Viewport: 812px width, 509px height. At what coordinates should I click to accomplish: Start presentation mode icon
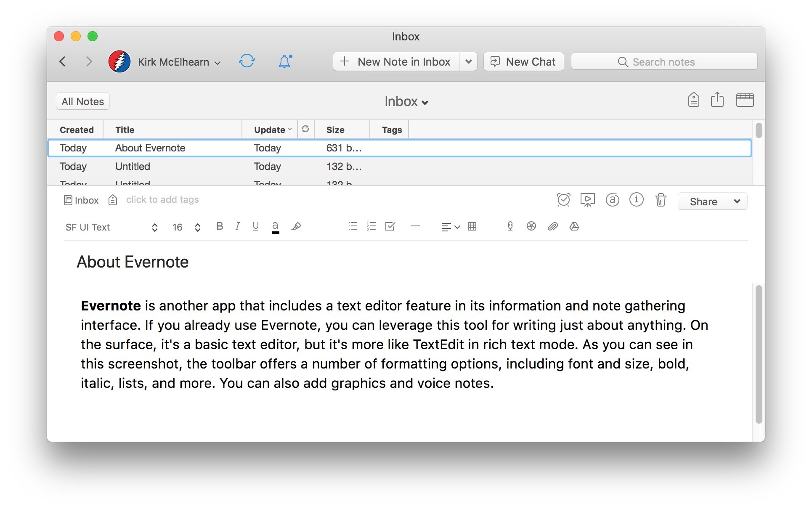tap(588, 200)
